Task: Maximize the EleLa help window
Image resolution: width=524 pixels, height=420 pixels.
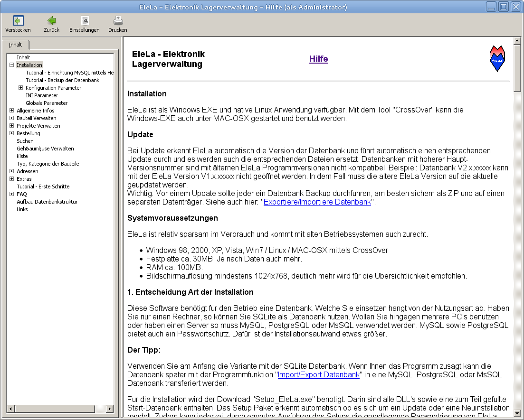Action: pos(504,7)
